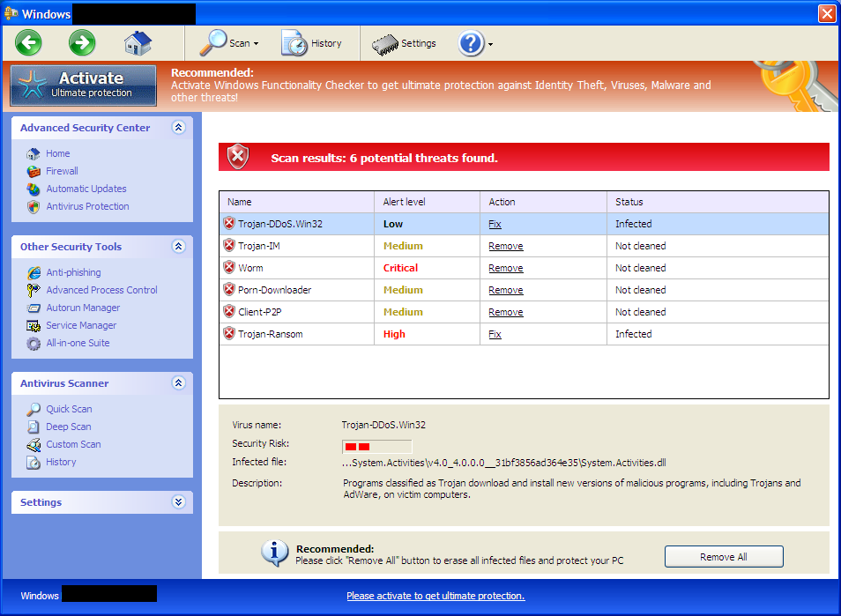841x616 pixels.
Task: Click the Action column header
Action: 543,202
